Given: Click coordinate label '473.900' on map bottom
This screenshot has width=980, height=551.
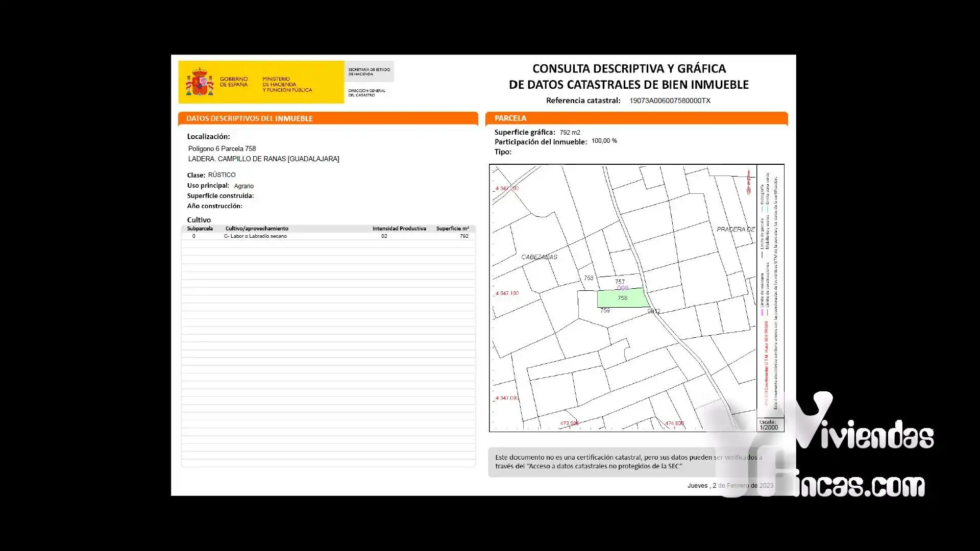Looking at the screenshot, I should pos(569,423).
